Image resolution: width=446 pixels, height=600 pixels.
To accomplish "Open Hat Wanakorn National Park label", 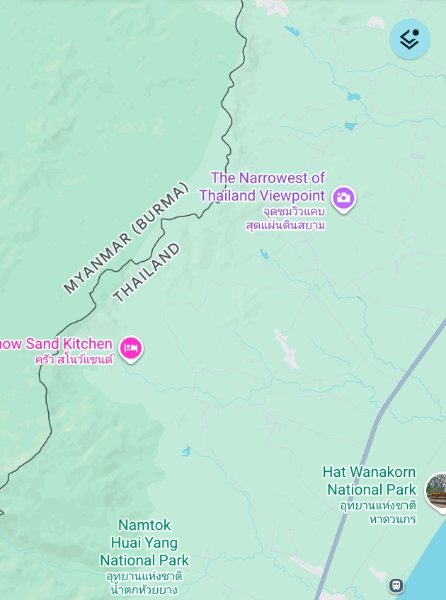I will pyautogui.click(x=369, y=481).
